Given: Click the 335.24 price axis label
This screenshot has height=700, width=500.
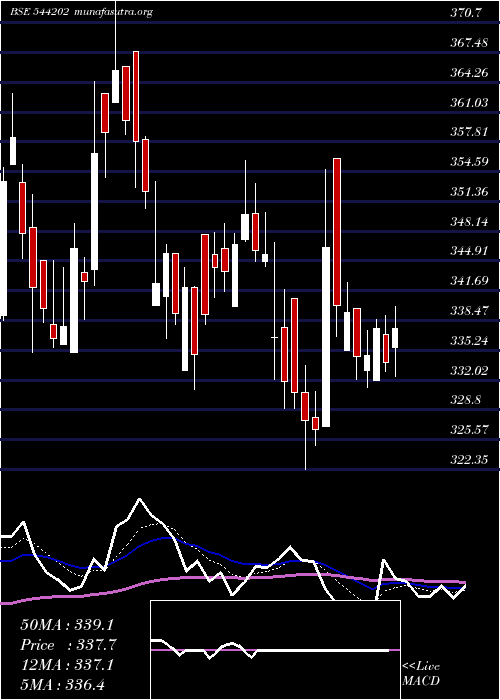Looking at the screenshot, I should [x=469, y=341].
